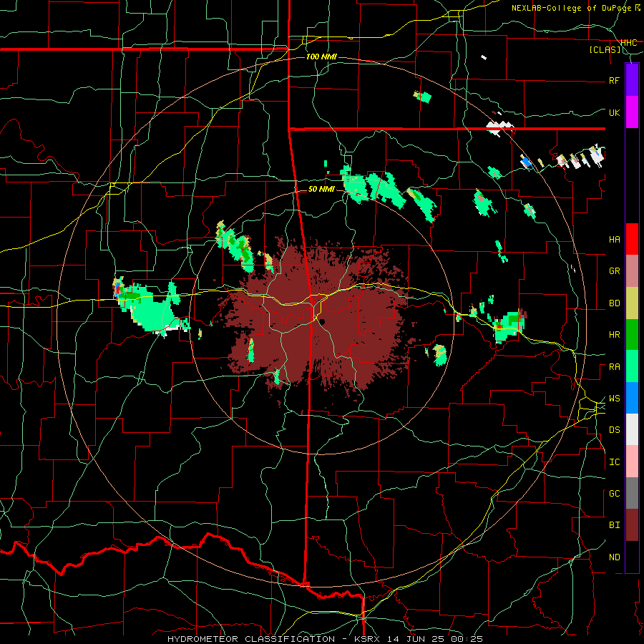Click the HYDROMETEOR CLASSIFICATION title text
This screenshot has width=644, height=644.
click(251, 639)
